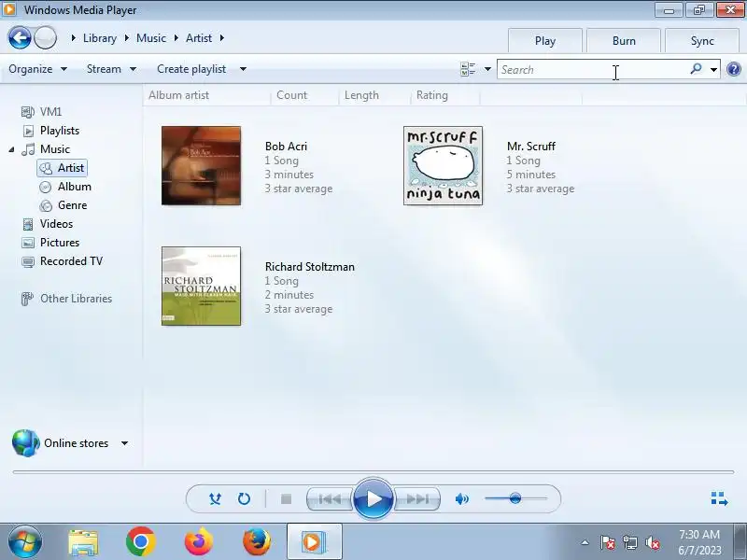Screen dimensions: 747x560
Task: Click the Richard Stoltzman artist name
Action: click(x=310, y=267)
